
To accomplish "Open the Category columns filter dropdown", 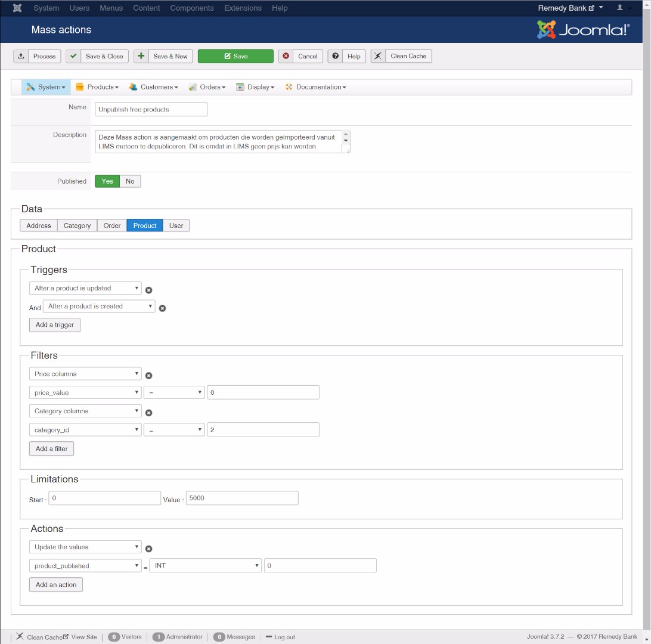I will point(85,411).
